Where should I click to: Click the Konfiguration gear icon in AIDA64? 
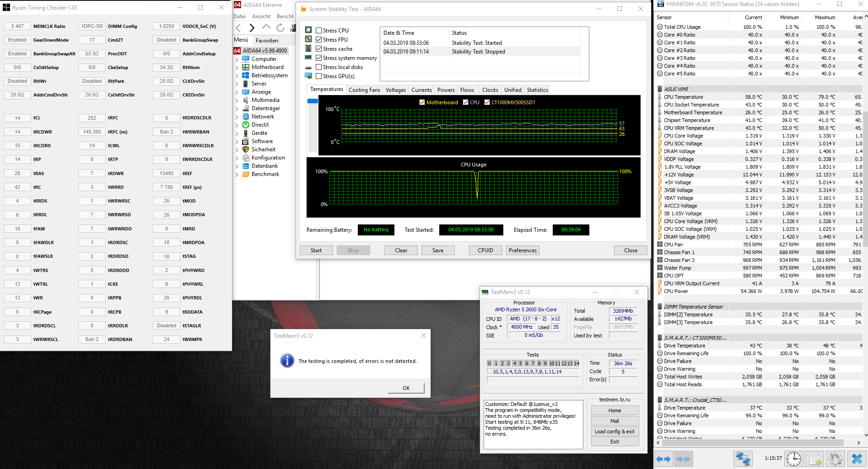pyautogui.click(x=246, y=158)
